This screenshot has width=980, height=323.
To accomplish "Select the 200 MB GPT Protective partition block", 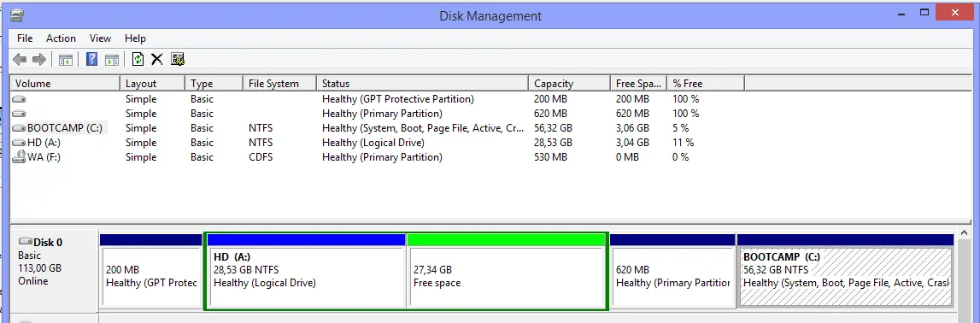I will (x=151, y=277).
